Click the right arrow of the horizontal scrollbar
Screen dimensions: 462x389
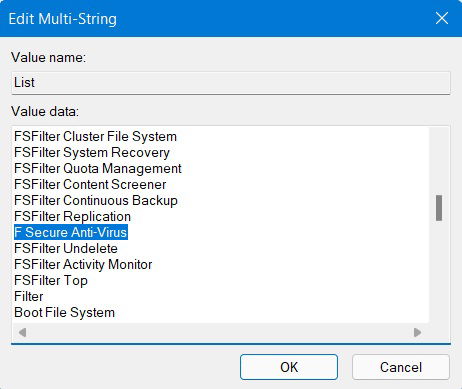click(417, 332)
